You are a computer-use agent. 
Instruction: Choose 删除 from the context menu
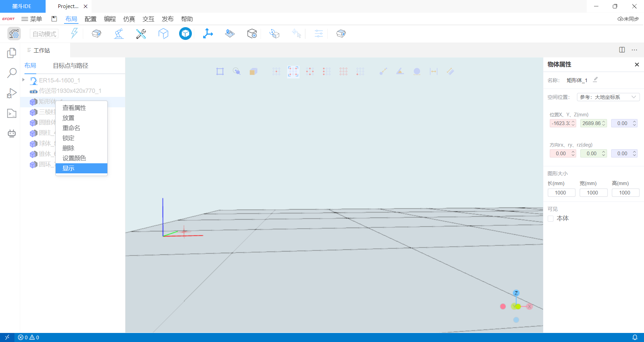click(68, 148)
